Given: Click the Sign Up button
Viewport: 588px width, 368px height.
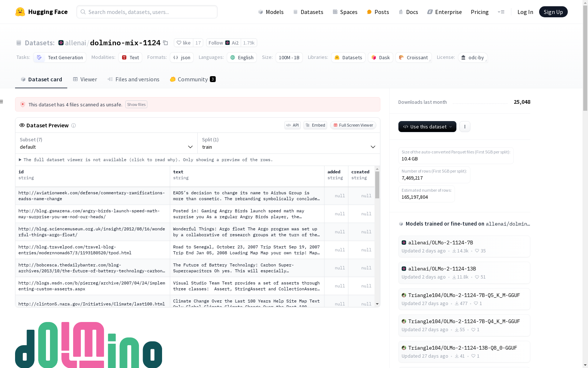Looking at the screenshot, I should (x=553, y=12).
